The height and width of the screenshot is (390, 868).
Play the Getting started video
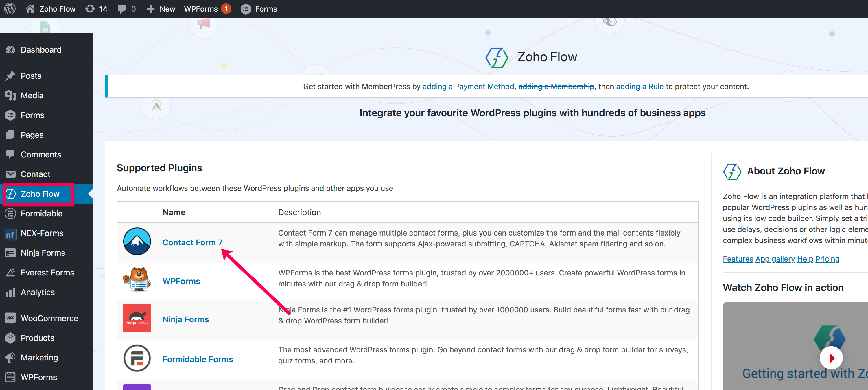click(x=831, y=358)
